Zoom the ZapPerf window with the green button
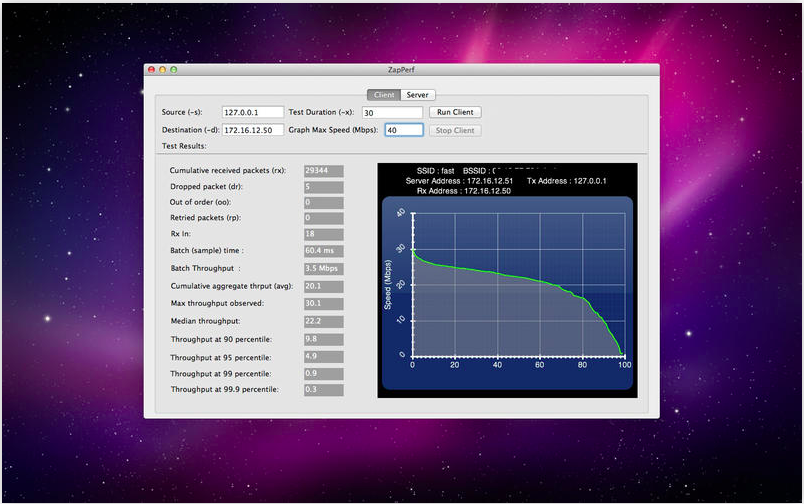 [x=174, y=70]
